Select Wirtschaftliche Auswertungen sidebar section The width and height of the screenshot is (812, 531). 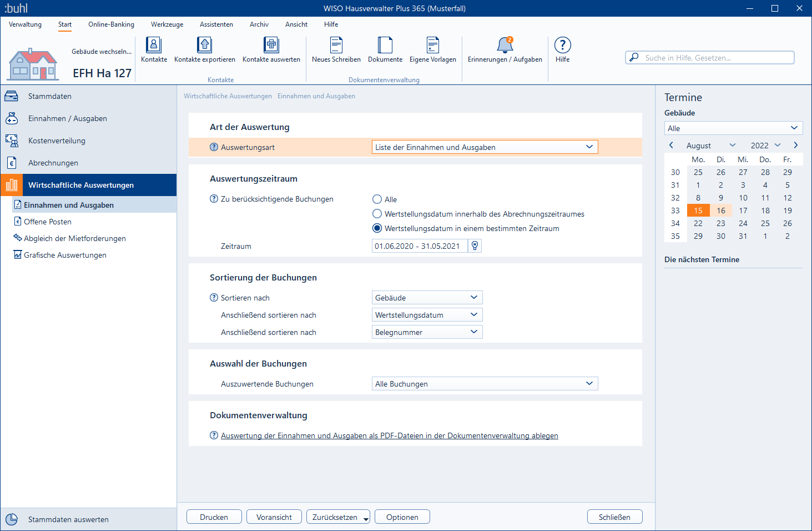(88, 185)
